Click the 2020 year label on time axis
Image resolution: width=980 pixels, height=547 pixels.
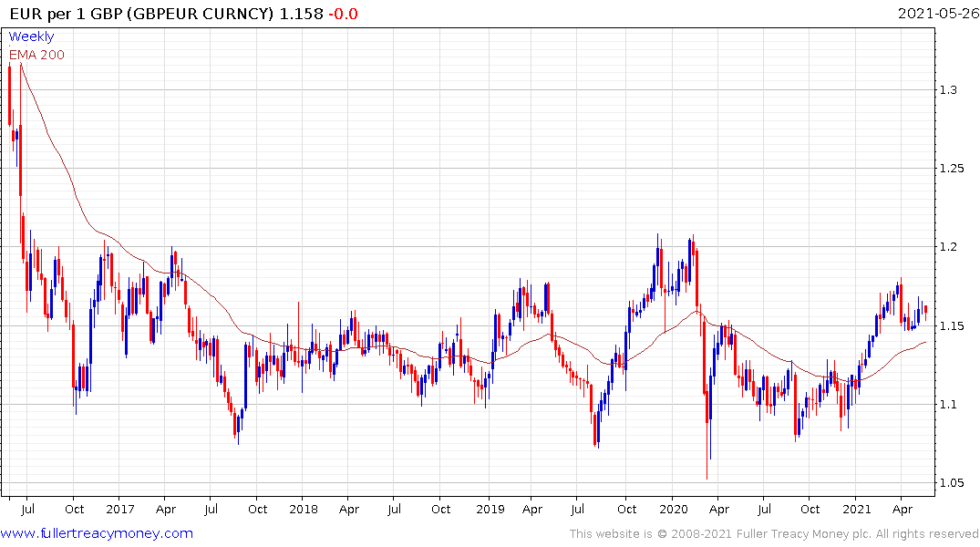[673, 509]
